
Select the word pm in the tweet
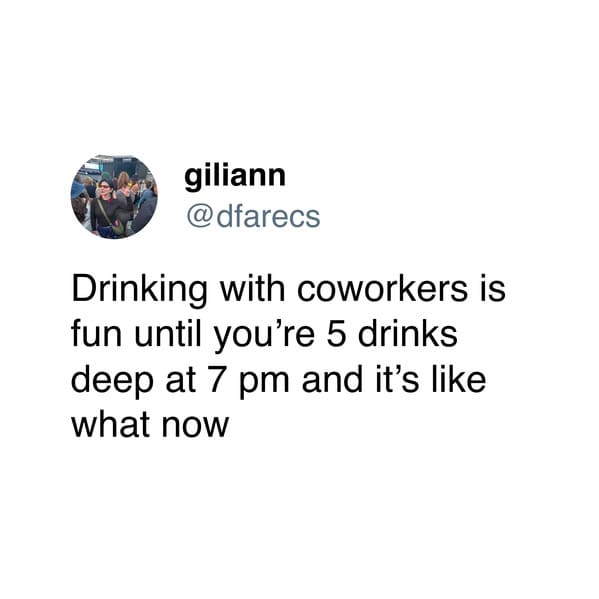click(x=264, y=385)
